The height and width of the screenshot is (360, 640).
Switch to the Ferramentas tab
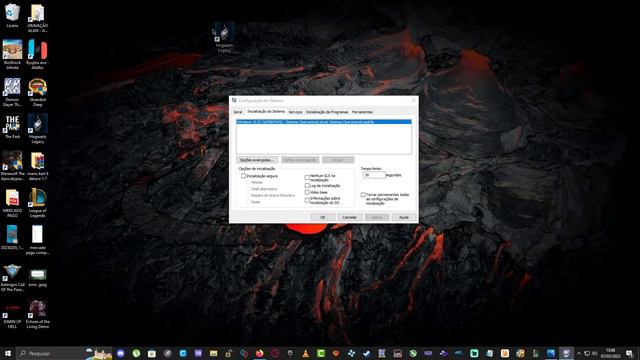[x=362, y=112]
